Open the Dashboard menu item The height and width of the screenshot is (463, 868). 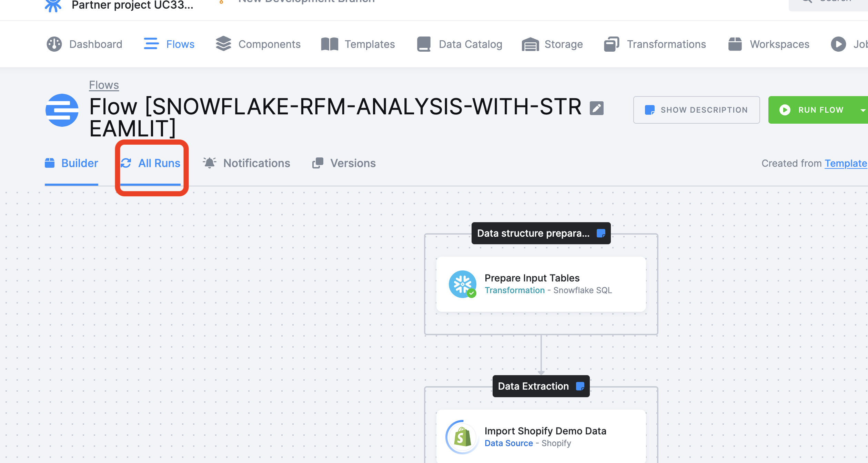coord(84,44)
